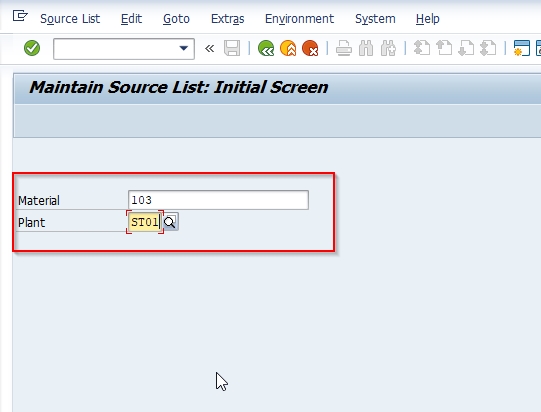Click the green Enter checkmark icon
541x412 pixels.
pyautogui.click(x=32, y=48)
